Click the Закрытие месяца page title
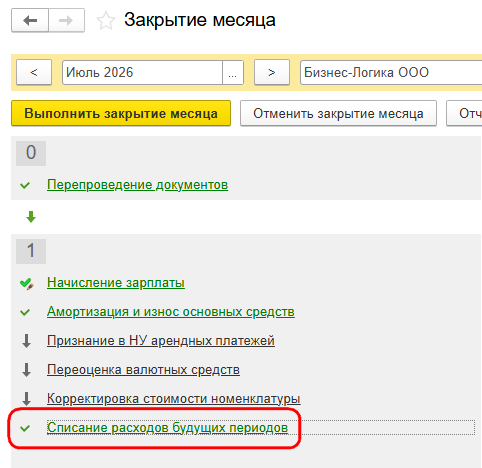Image resolution: width=482 pixels, height=468 pixels. [x=200, y=20]
